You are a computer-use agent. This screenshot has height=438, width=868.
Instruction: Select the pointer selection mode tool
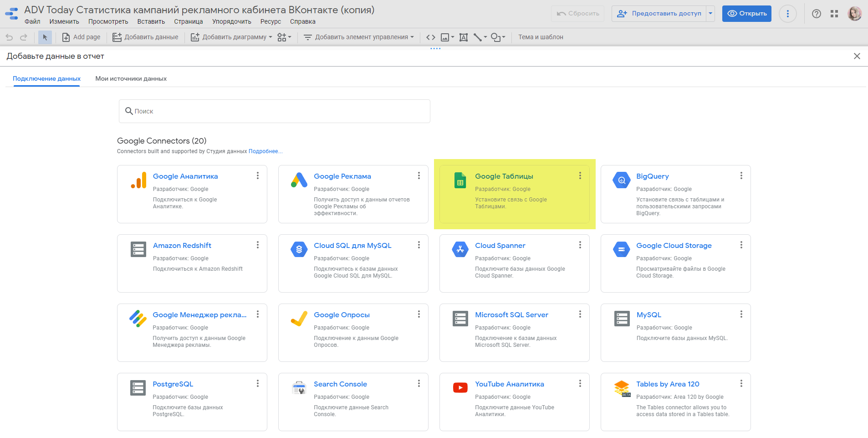45,37
